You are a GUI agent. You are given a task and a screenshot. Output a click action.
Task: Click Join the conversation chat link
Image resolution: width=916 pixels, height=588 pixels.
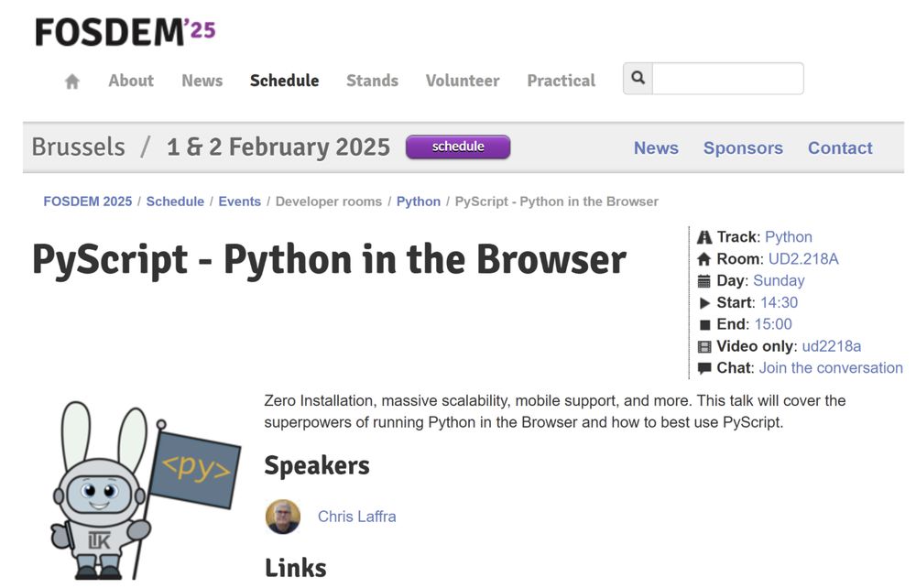coord(831,368)
